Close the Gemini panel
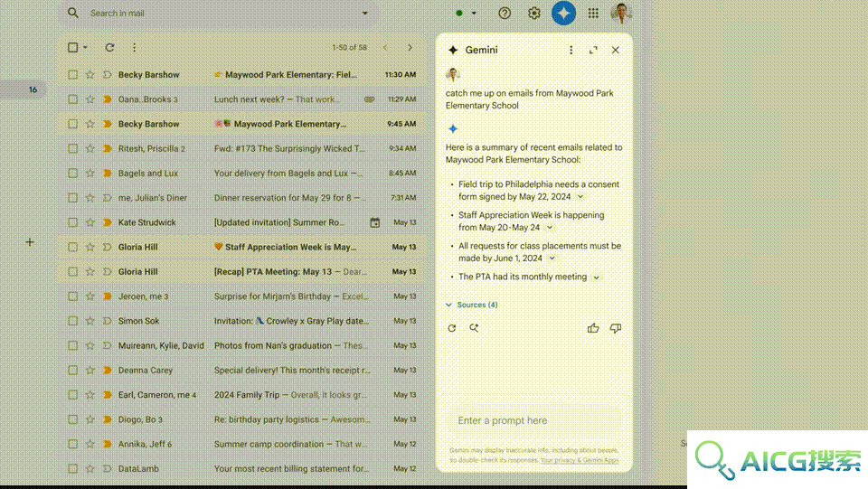 [615, 50]
